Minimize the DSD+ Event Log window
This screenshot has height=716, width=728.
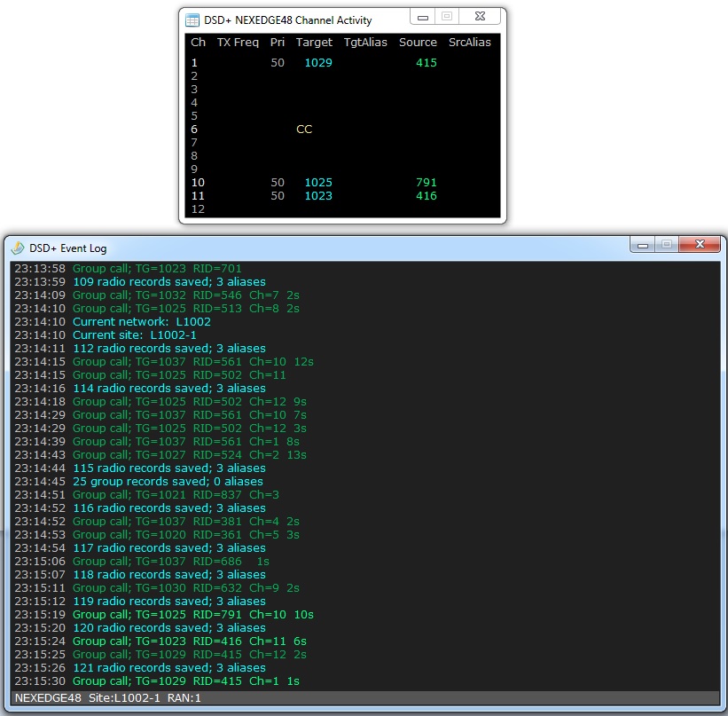[643, 244]
